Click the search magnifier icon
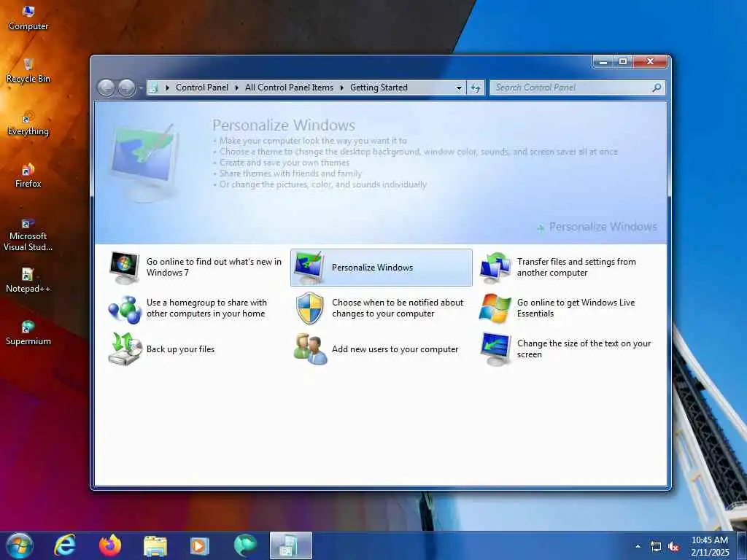This screenshot has height=560, width=747. 657,87
